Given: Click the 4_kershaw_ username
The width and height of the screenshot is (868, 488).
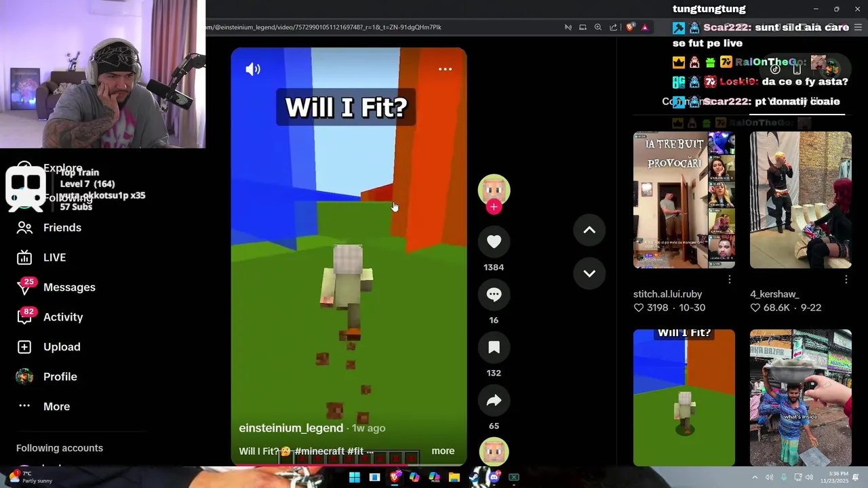Looking at the screenshot, I should 774,294.
